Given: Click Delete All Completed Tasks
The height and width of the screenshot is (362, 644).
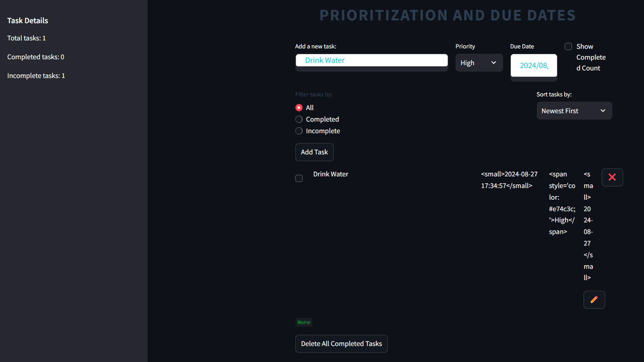Looking at the screenshot, I should [341, 344].
